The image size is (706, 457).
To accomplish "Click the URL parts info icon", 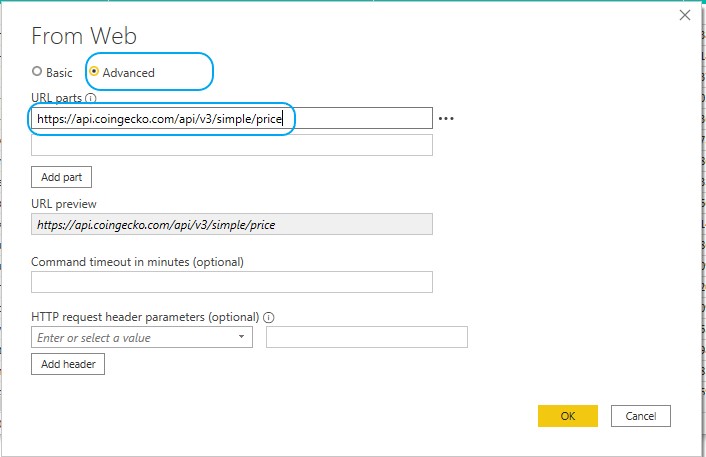I will coord(91,98).
